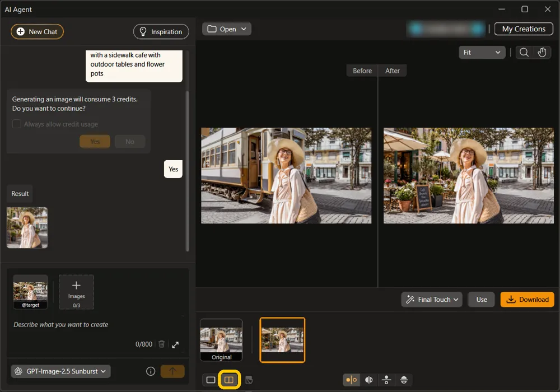Screen dimensions: 560x392
Task: Switch to single image view
Action: click(211, 380)
